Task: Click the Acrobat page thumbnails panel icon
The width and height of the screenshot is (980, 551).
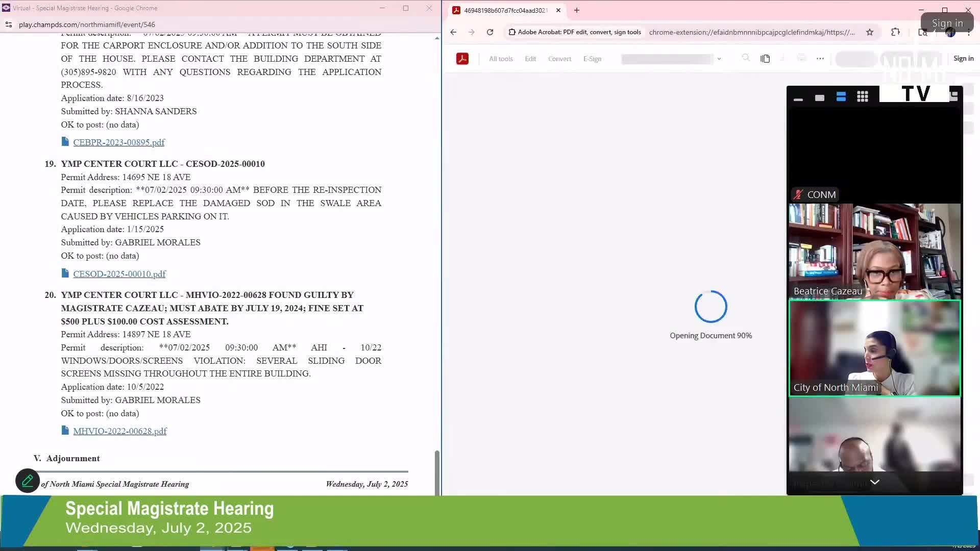Action: pos(765,59)
